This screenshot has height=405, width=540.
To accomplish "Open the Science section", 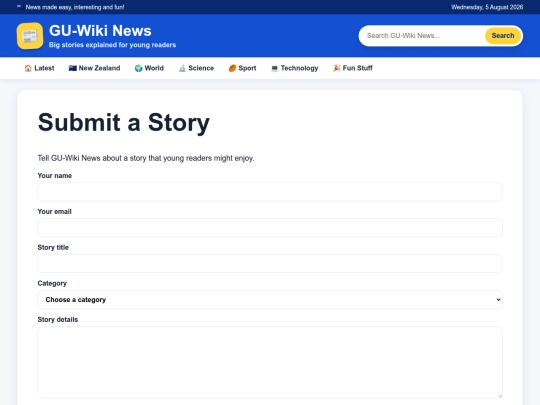I will point(196,68).
